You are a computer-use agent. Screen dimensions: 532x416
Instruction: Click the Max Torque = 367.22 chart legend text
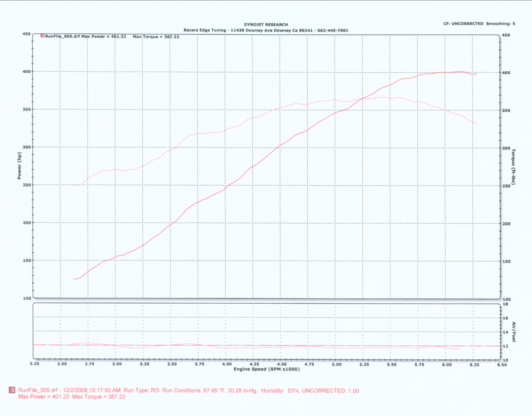point(156,37)
